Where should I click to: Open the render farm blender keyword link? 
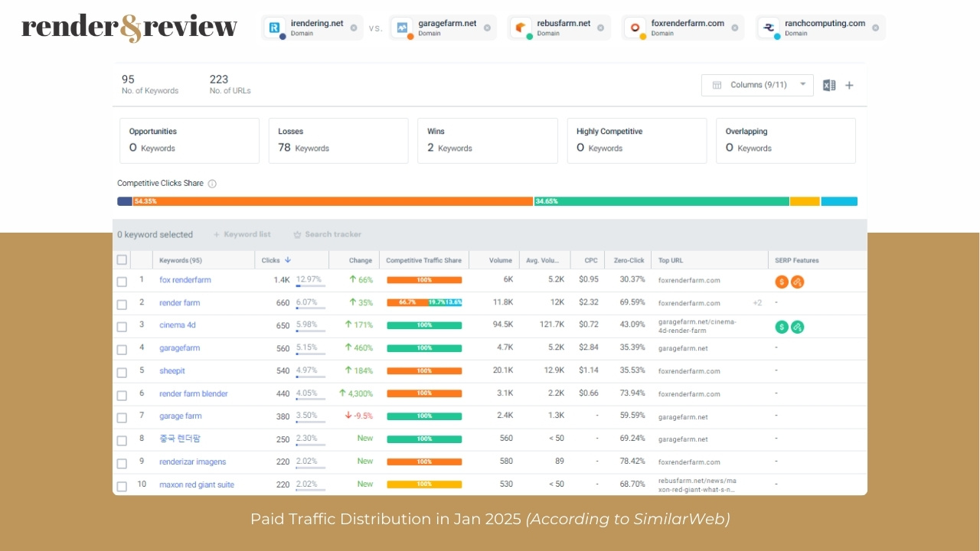pyautogui.click(x=194, y=394)
